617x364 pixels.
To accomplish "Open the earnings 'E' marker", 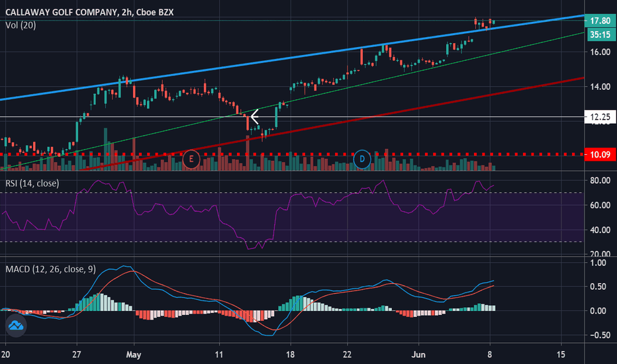I will pyautogui.click(x=191, y=159).
